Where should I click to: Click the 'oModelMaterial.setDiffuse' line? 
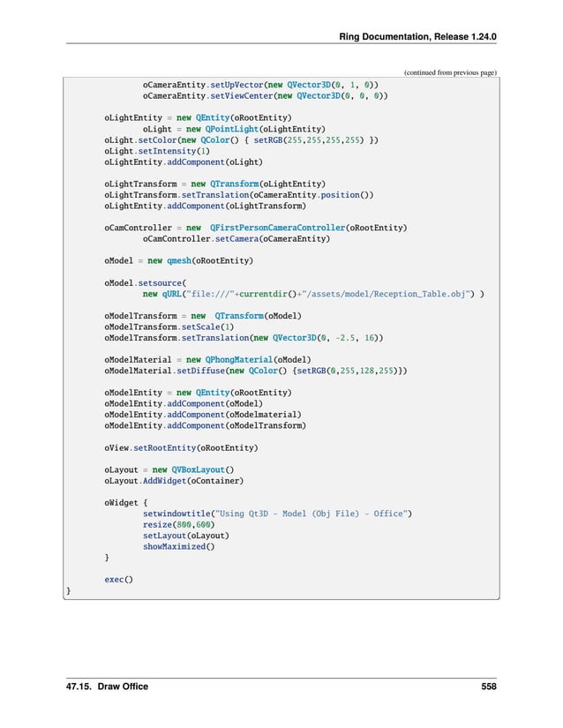[256, 371]
